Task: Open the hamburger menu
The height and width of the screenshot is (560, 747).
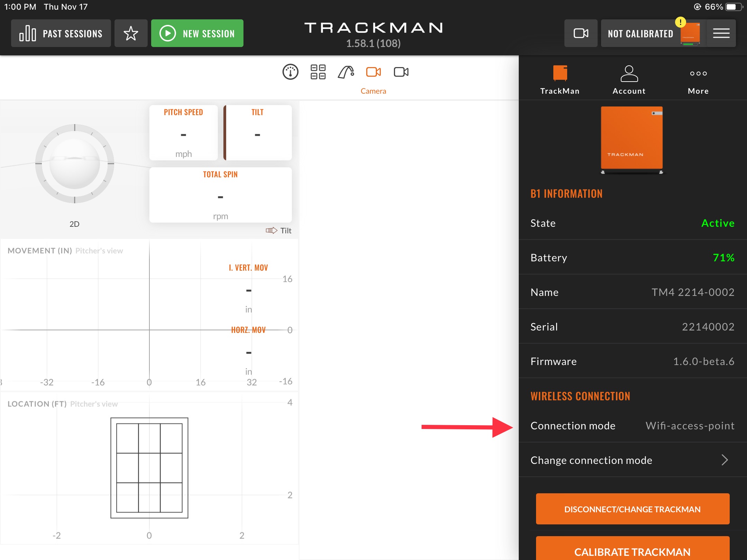Action: click(x=721, y=33)
